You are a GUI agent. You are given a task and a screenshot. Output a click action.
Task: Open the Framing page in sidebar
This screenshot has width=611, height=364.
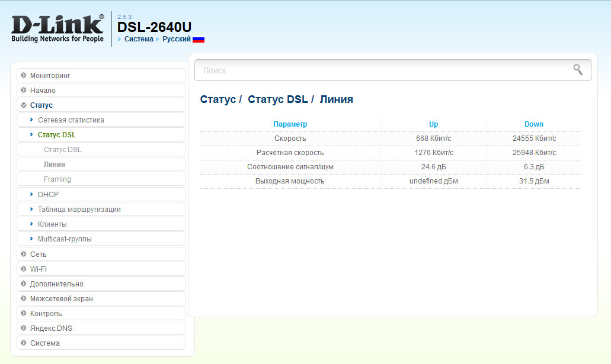[57, 179]
